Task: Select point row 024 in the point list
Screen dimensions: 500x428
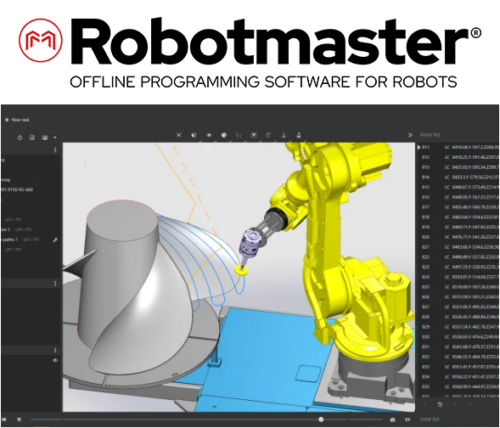Action: tap(459, 277)
